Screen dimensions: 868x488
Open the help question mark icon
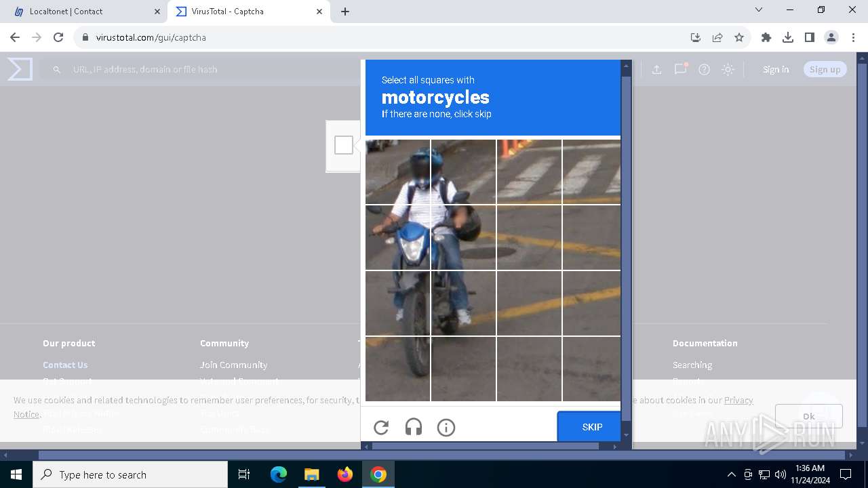704,69
